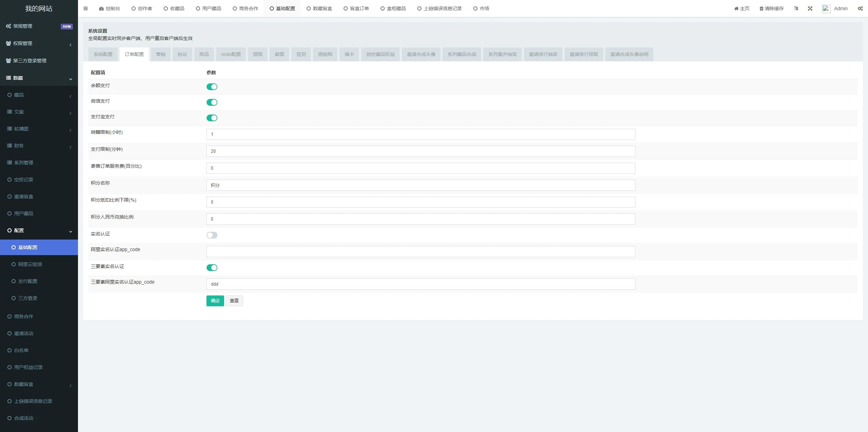Open 第三方登录管理 in sidebar
The width and height of the screenshot is (868, 432).
click(29, 61)
